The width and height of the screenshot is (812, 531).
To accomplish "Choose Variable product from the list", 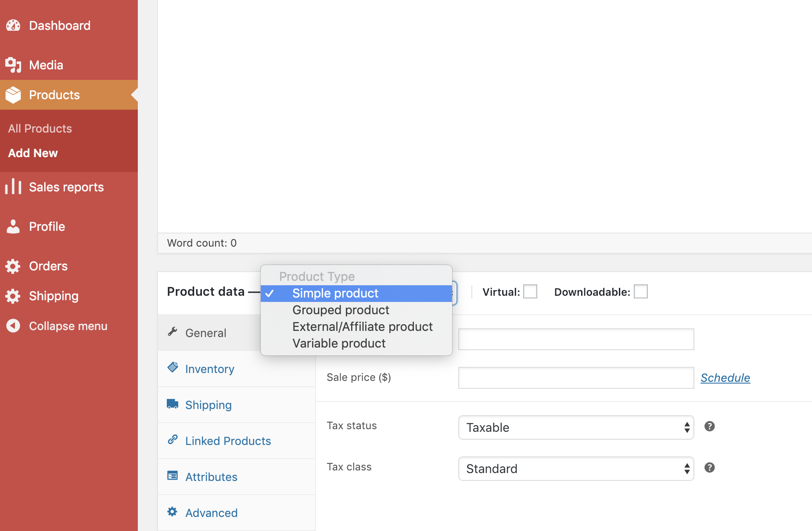I will click(339, 343).
